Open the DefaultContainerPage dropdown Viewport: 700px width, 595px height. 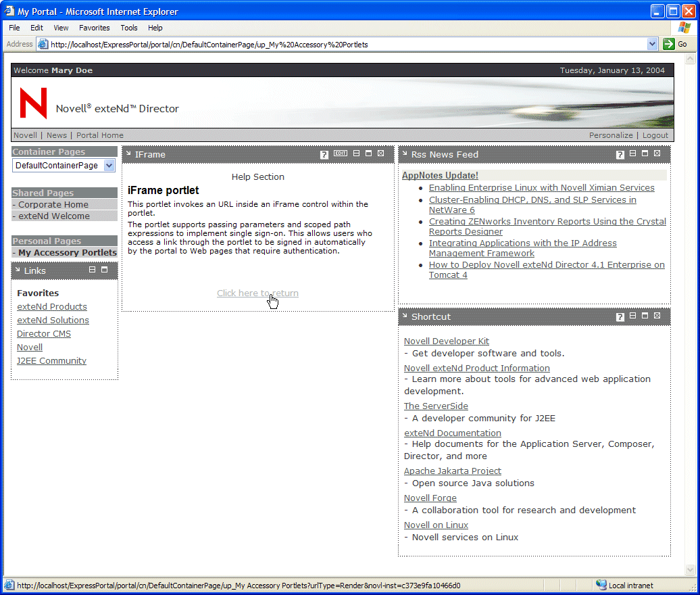(109, 165)
